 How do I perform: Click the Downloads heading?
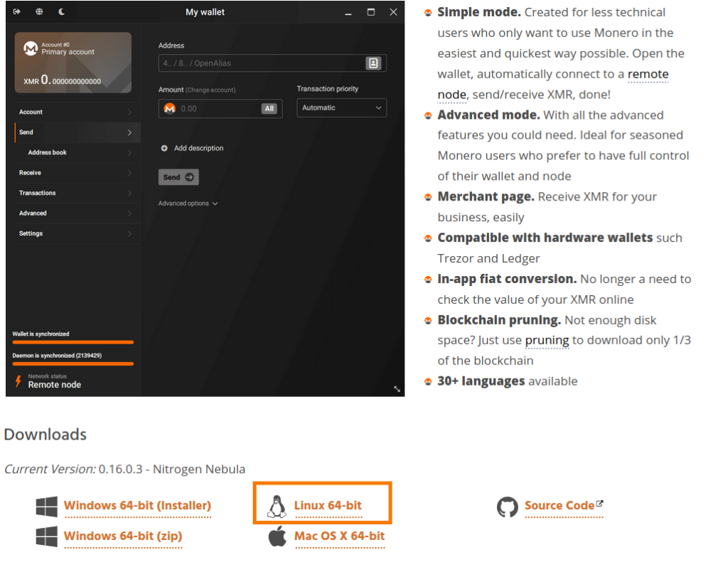(x=45, y=434)
